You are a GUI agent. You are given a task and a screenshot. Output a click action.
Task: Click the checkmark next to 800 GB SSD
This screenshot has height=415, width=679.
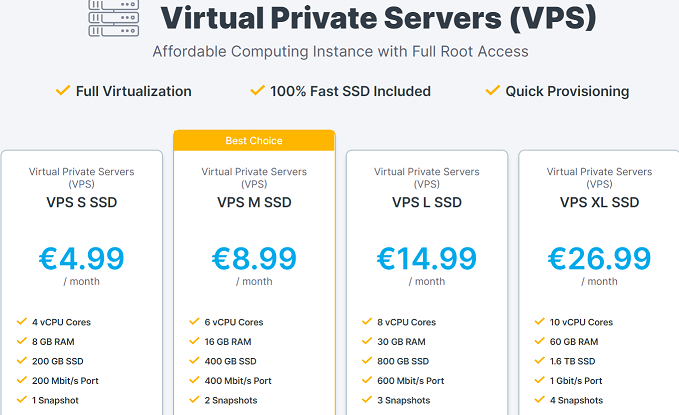(367, 360)
